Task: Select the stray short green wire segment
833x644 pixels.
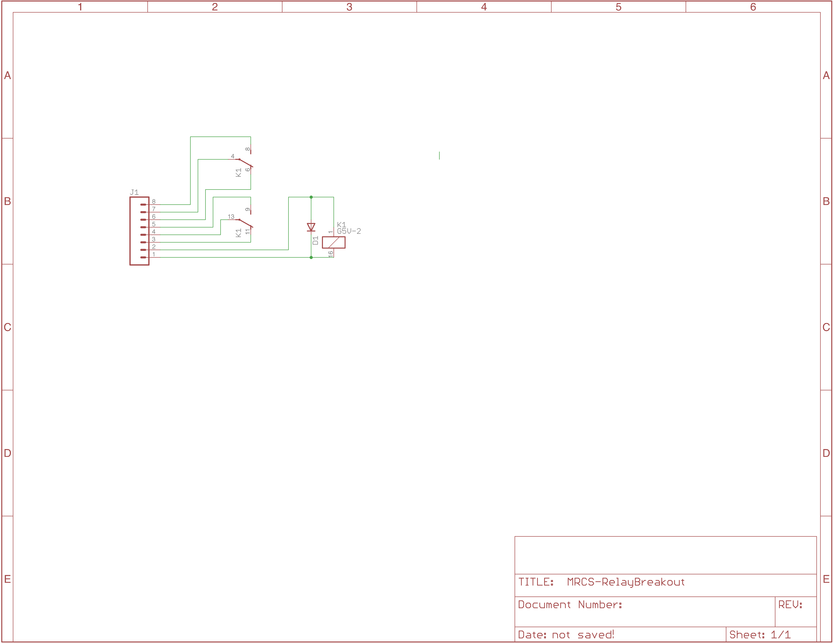Action: [439, 156]
